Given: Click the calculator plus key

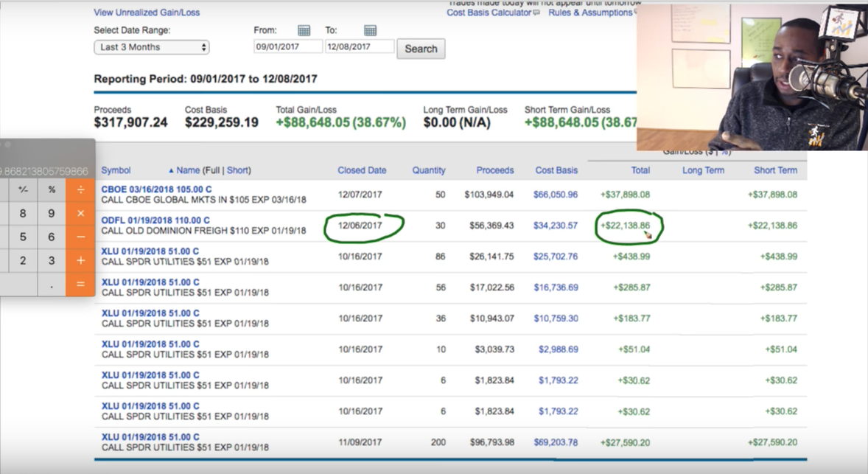Looking at the screenshot, I should point(80,260).
